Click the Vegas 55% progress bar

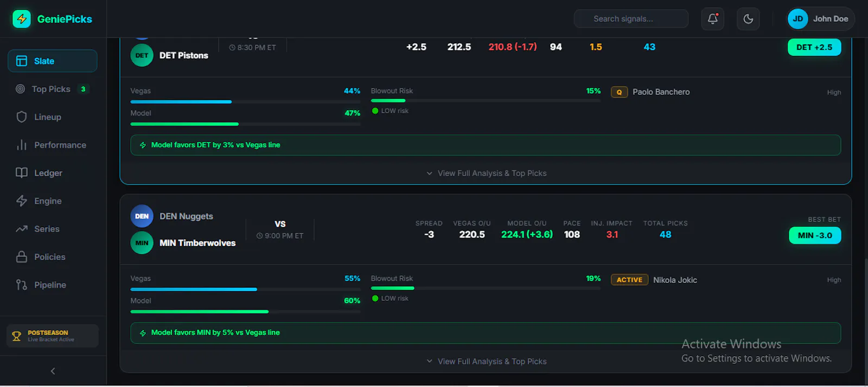pos(245,289)
